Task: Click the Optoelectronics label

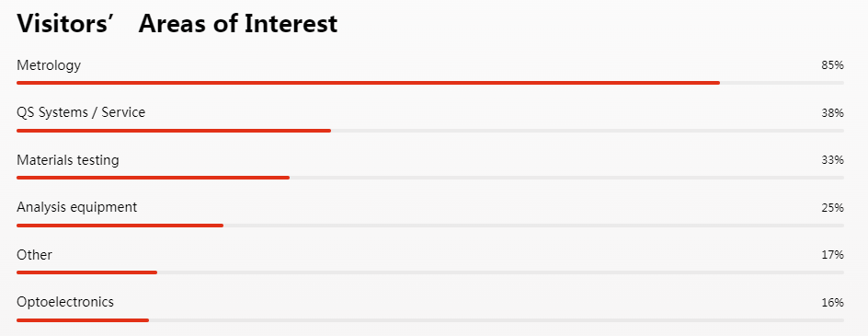Action: 65,302
